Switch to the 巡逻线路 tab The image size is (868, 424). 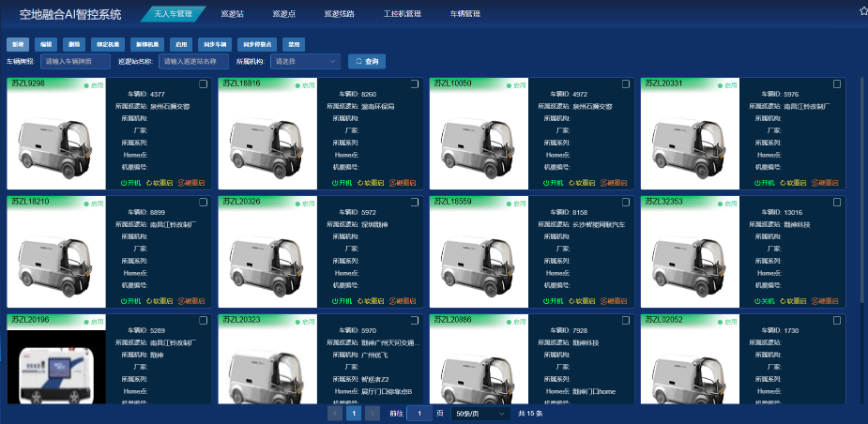click(338, 15)
